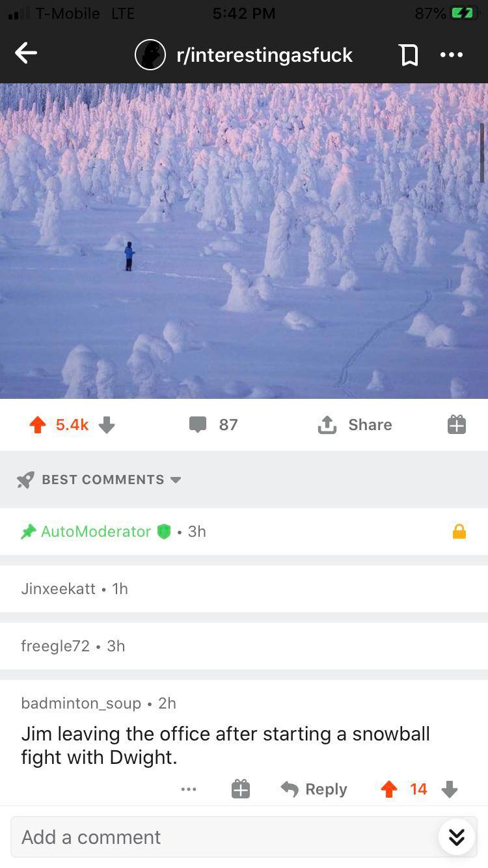Upvote the post with 5.4k points
488x868 pixels.
38,425
